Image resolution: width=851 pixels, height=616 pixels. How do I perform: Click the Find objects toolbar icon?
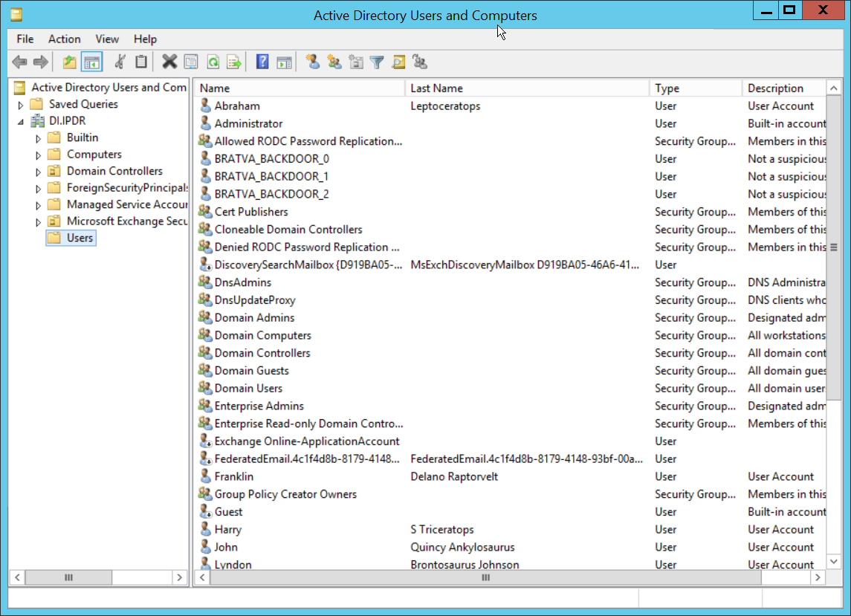[398, 62]
